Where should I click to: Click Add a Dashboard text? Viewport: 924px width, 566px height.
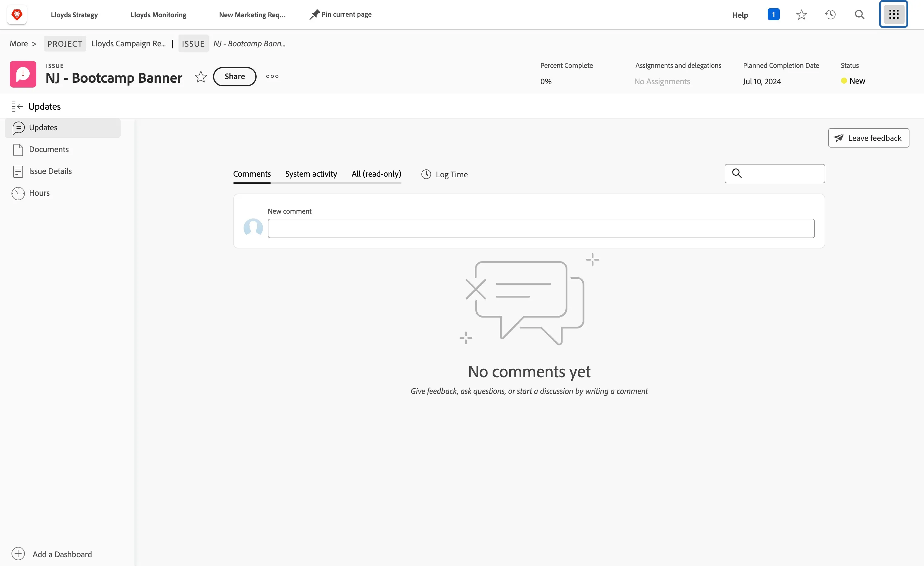(62, 554)
